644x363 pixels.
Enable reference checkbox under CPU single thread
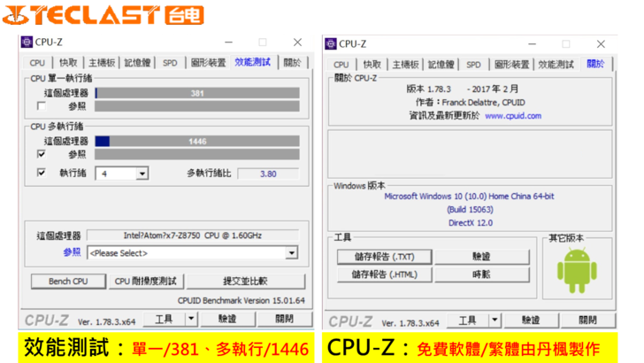(x=42, y=106)
